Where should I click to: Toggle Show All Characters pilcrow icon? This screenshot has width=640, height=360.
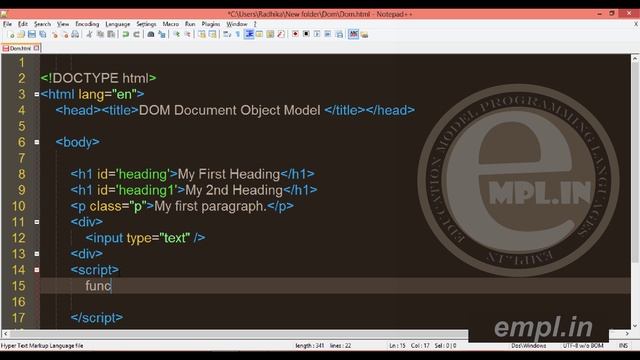[238, 35]
